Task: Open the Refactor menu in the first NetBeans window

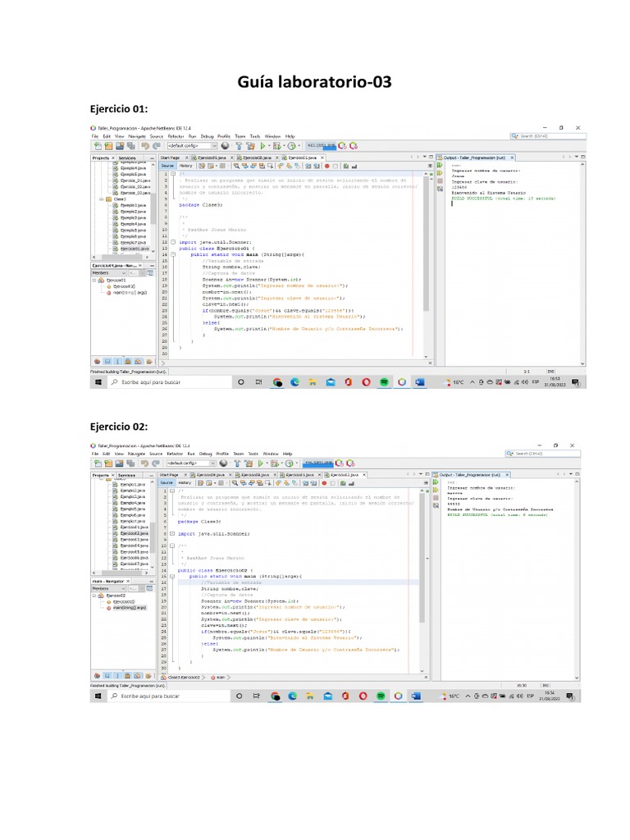Action: tap(176, 136)
